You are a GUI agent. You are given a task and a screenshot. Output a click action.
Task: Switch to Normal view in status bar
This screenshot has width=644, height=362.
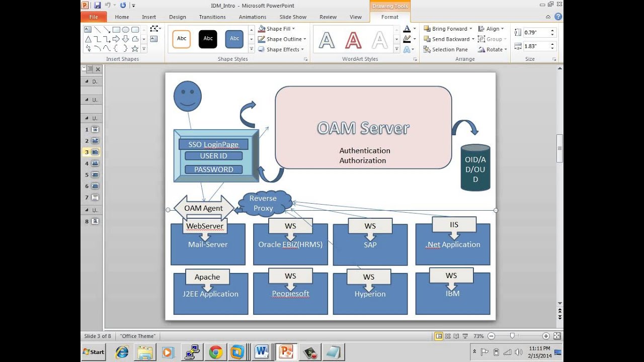[439, 336]
